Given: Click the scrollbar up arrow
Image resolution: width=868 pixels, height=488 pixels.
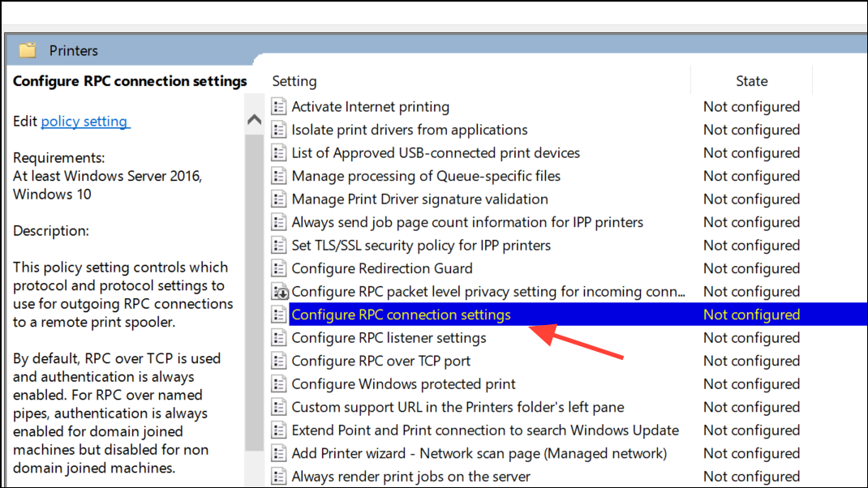Looking at the screenshot, I should click(254, 118).
